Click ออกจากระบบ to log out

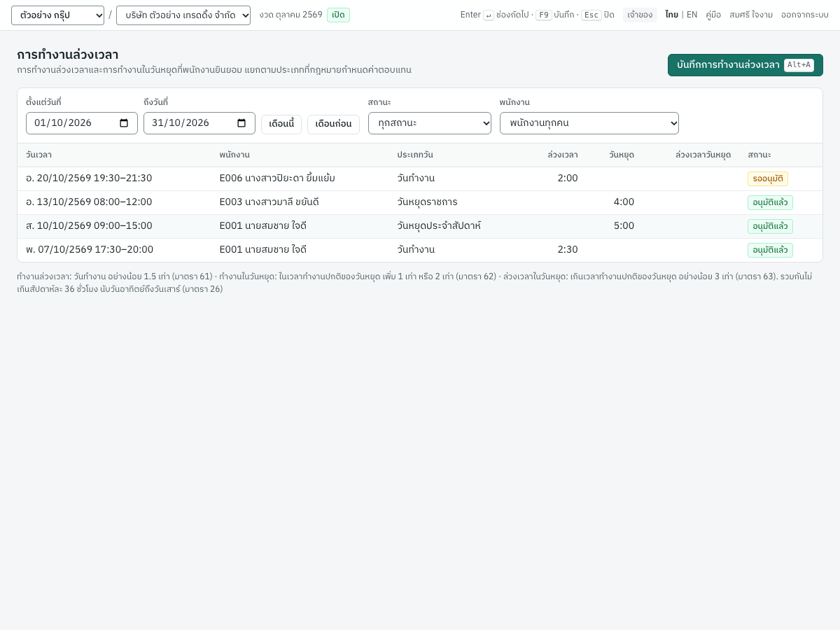pyautogui.click(x=805, y=15)
